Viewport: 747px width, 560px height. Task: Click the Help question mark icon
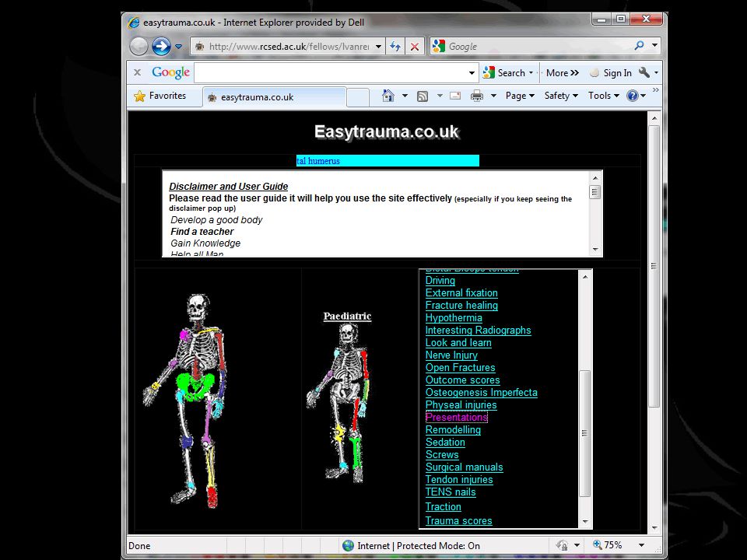pos(632,96)
